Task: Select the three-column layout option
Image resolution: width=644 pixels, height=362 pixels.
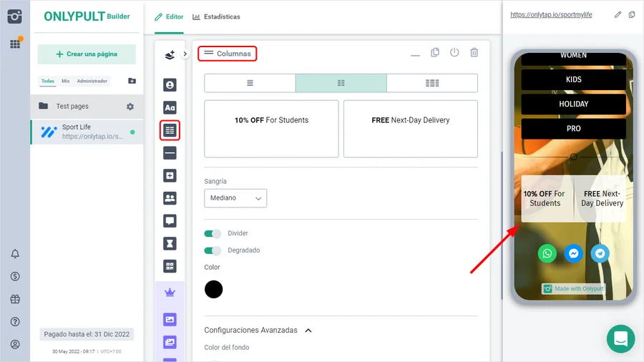Action: point(432,83)
